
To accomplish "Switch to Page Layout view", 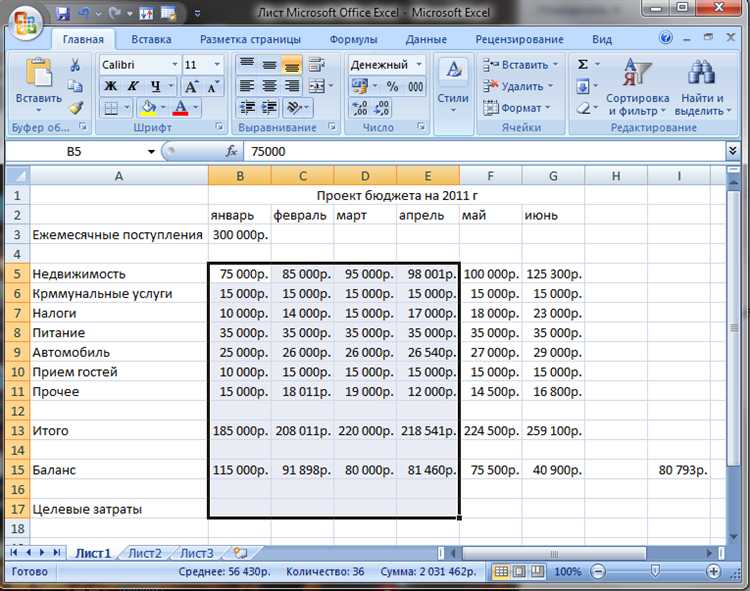I will click(x=519, y=571).
